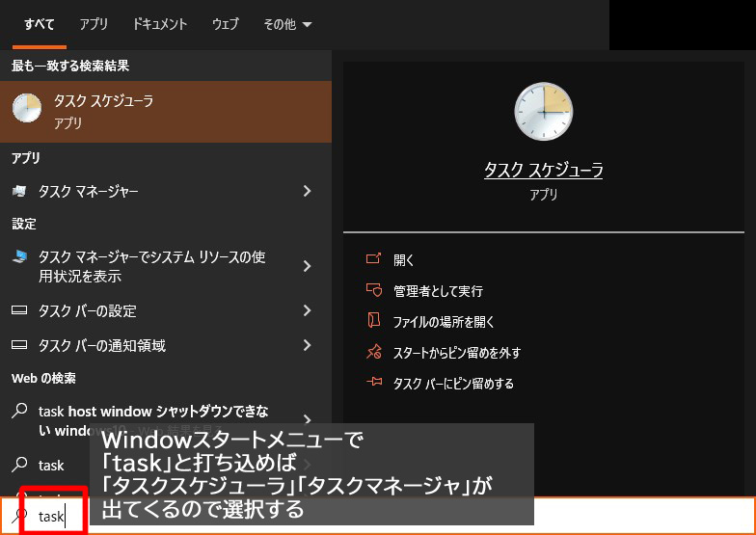
Task: Switch to the ドキュメント tab
Action: [160, 24]
